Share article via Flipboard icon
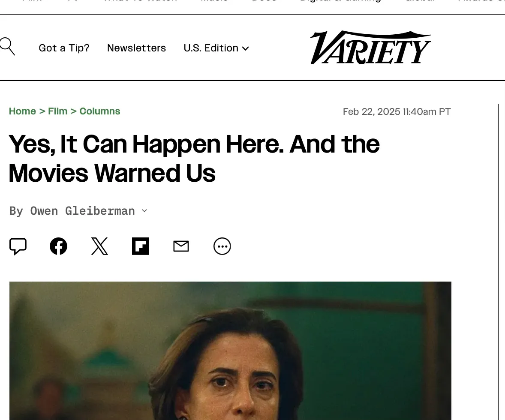505x420 pixels. (141, 246)
